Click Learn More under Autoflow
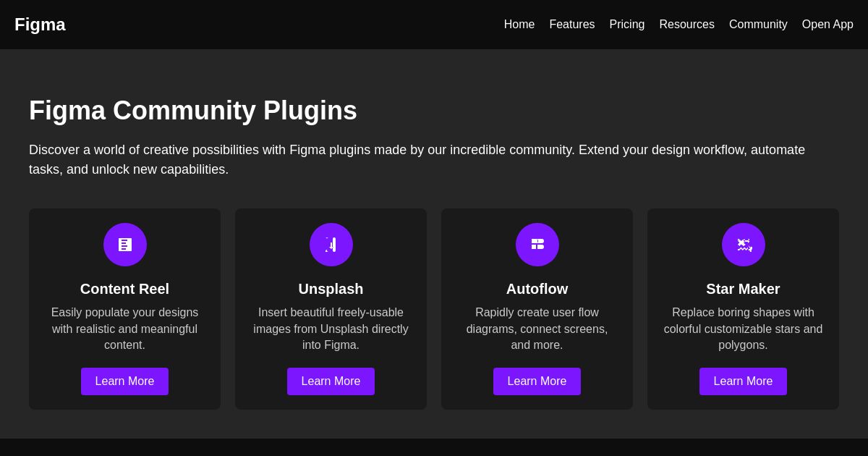The width and height of the screenshot is (868, 456). pyautogui.click(x=537, y=381)
